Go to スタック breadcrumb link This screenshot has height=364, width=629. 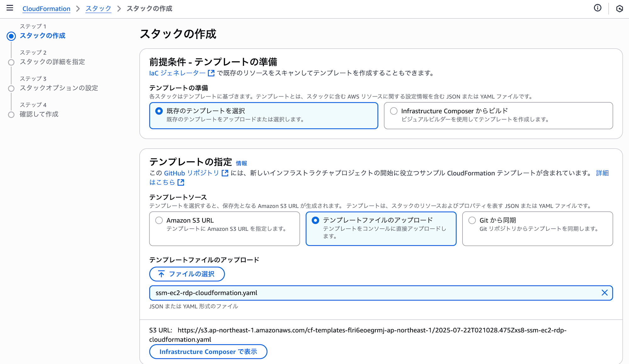(x=98, y=8)
